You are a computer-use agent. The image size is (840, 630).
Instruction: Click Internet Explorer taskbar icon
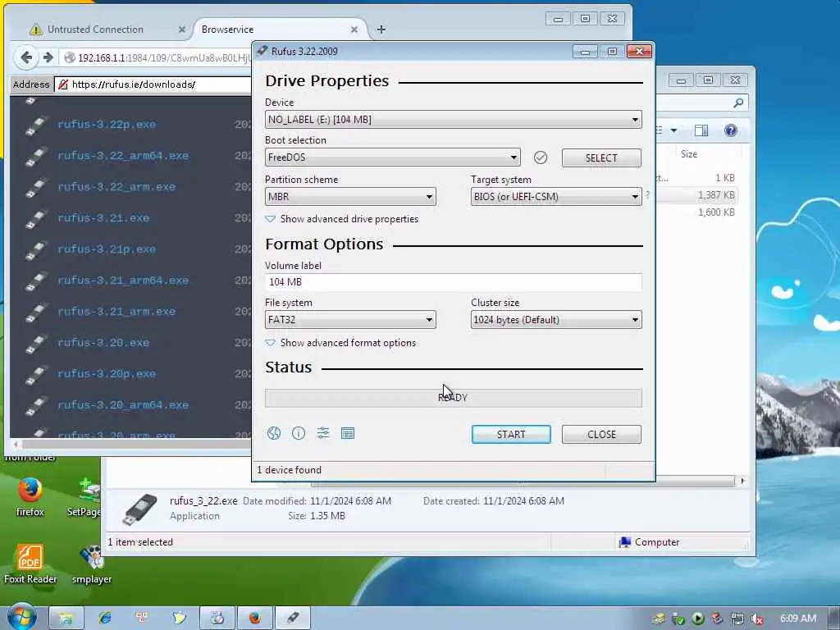coord(104,618)
